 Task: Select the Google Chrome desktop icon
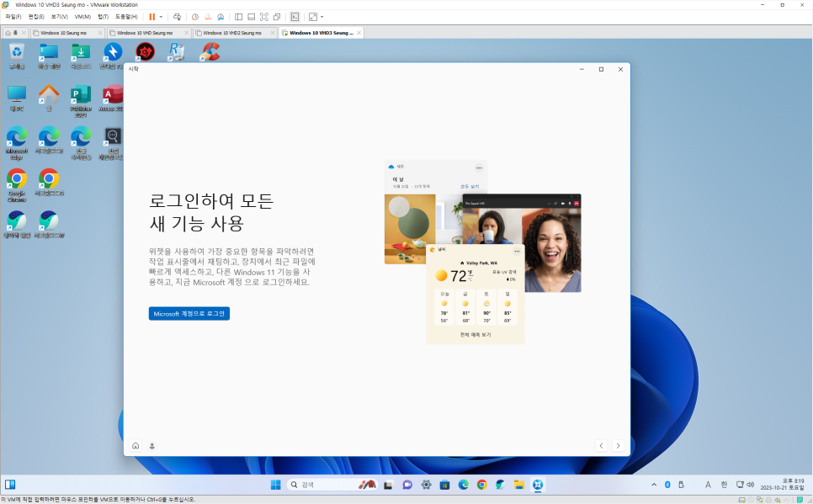pyautogui.click(x=17, y=185)
